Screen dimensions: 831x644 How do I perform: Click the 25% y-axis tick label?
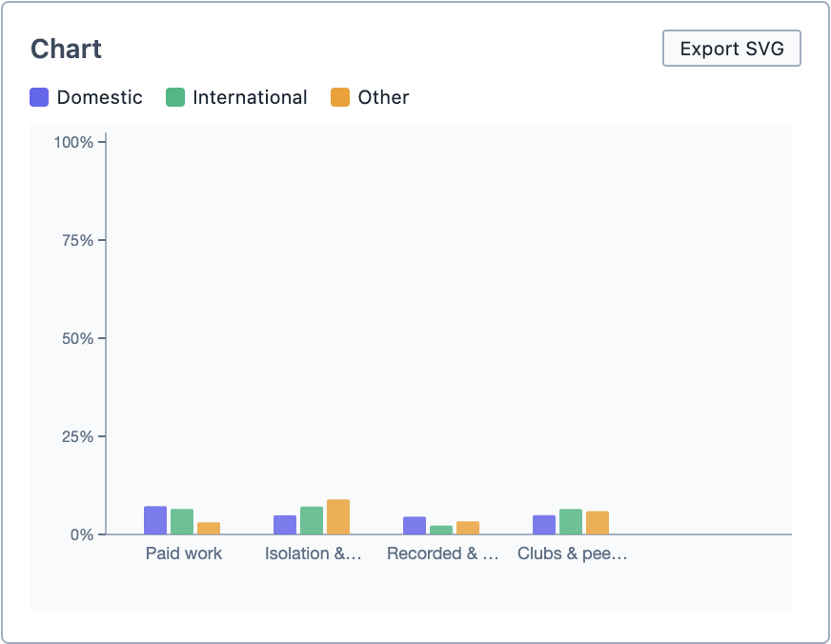tap(77, 436)
